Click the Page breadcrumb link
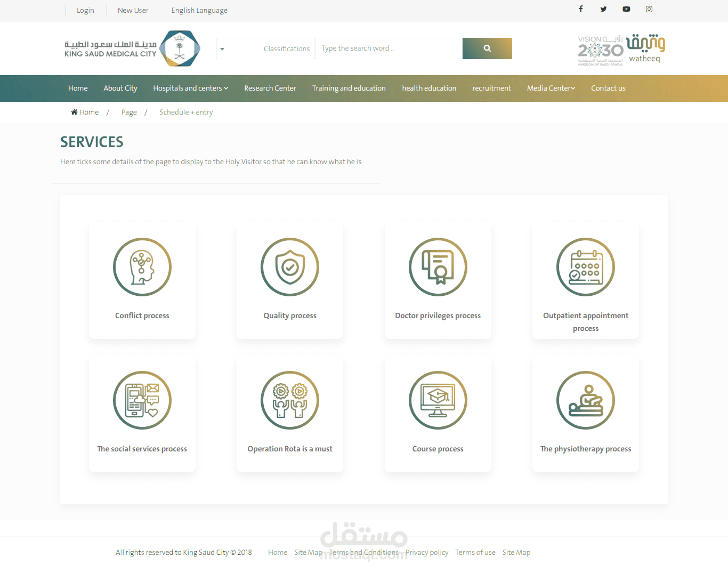The image size is (728, 574). point(129,112)
